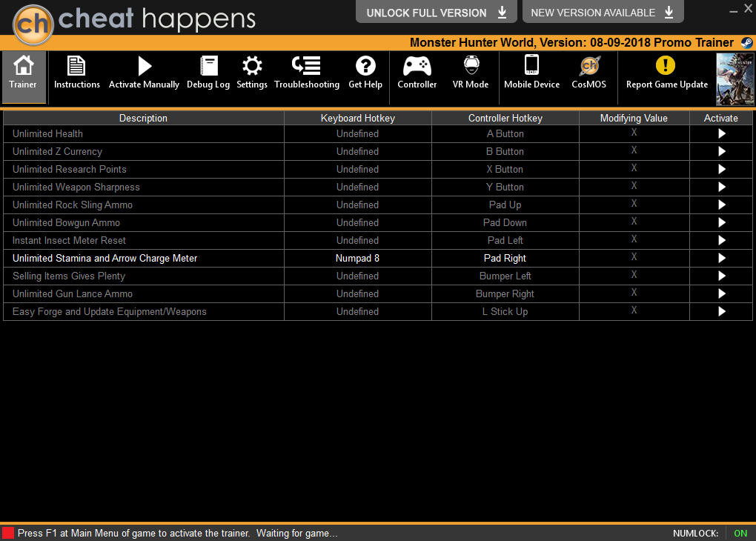Open Controller configuration
The width and height of the screenshot is (756, 541).
click(x=417, y=73)
